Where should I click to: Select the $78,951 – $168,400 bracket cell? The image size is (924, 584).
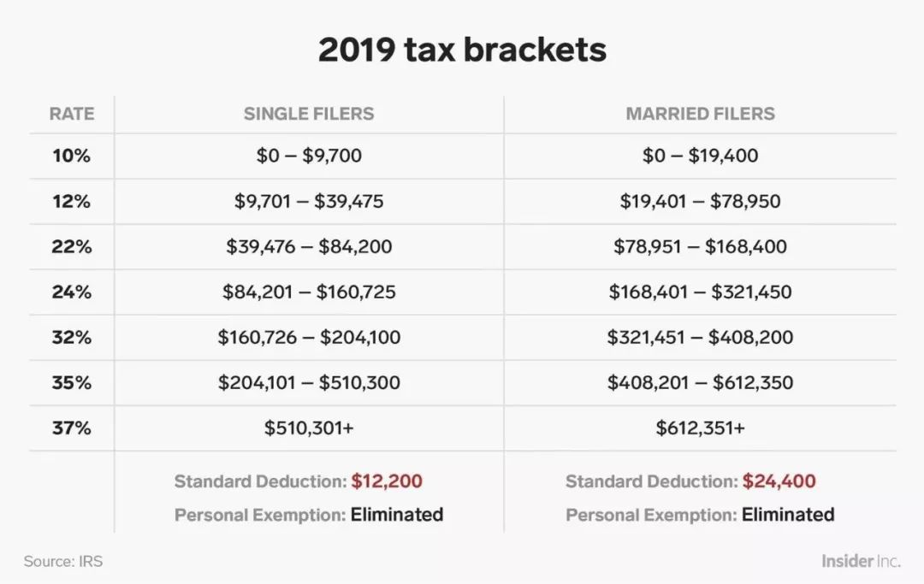700,246
